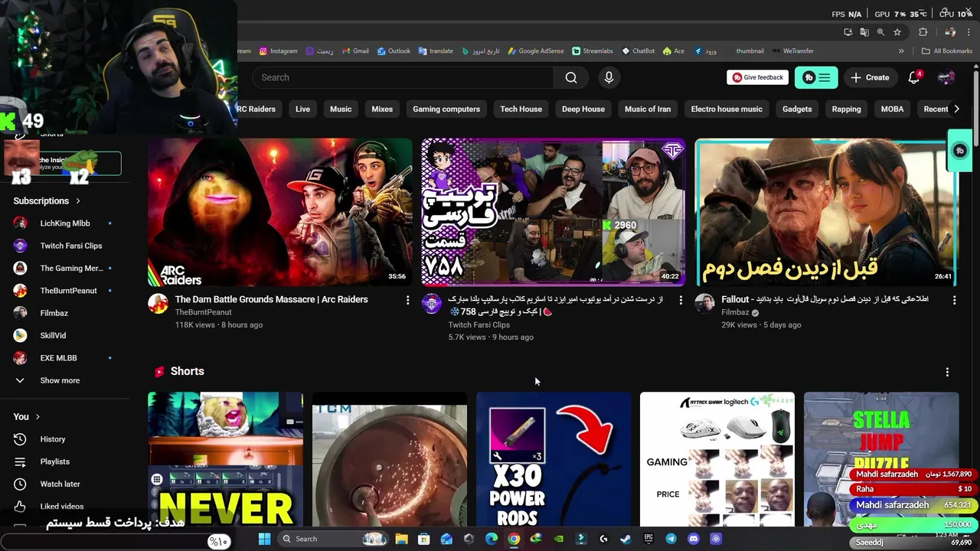Viewport: 980px width, 551px height.
Task: Click TheBurntPeanut channel avatar under video
Action: 158,304
